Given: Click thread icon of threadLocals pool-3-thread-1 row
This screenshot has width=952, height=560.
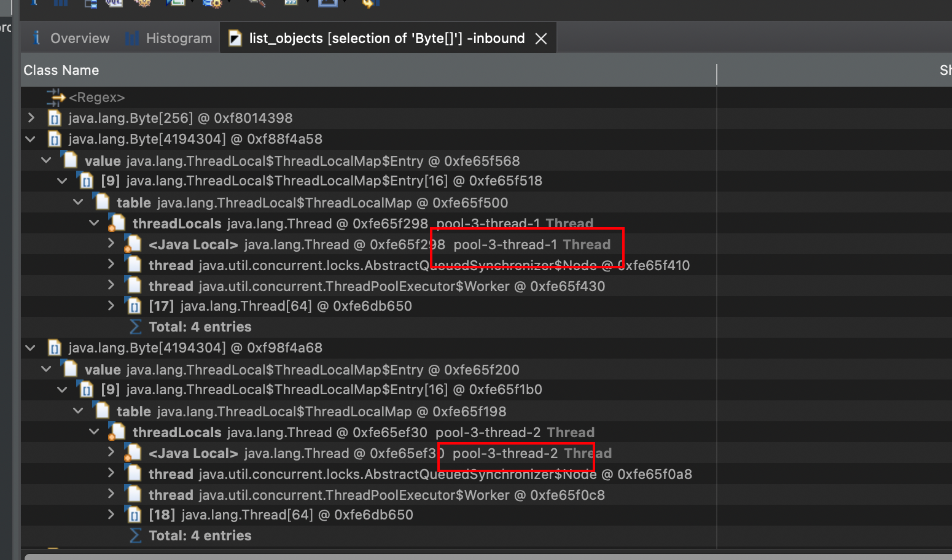Looking at the screenshot, I should (117, 224).
